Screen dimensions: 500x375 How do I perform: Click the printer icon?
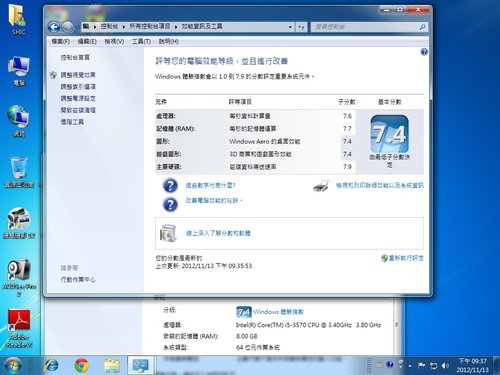pyautogui.click(x=321, y=186)
